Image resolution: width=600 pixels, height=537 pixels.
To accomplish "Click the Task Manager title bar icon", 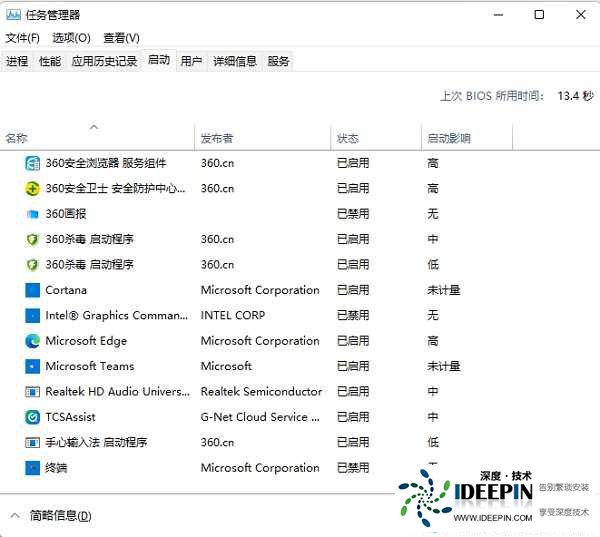I will [x=13, y=15].
